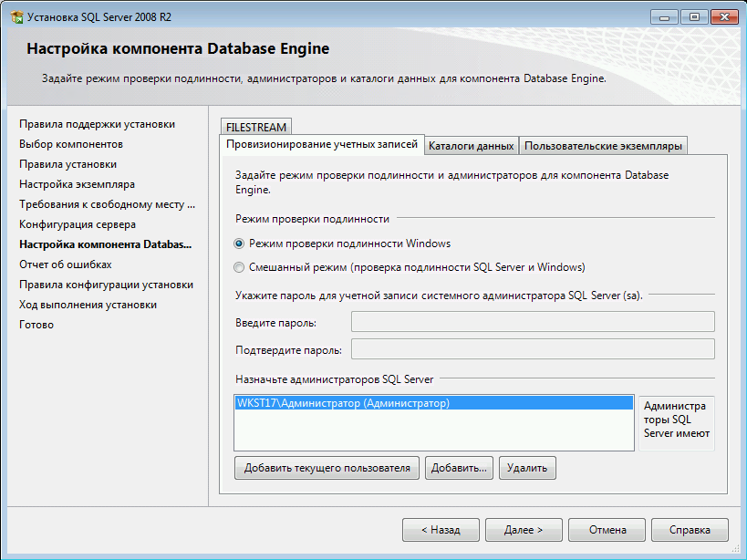Open the FILESTREAM tab
This screenshot has width=747, height=560.
pyautogui.click(x=256, y=127)
